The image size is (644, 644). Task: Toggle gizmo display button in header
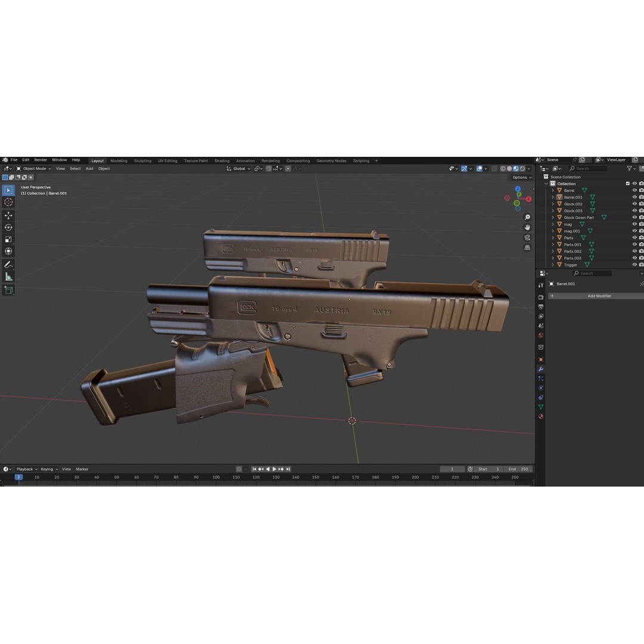click(x=464, y=169)
